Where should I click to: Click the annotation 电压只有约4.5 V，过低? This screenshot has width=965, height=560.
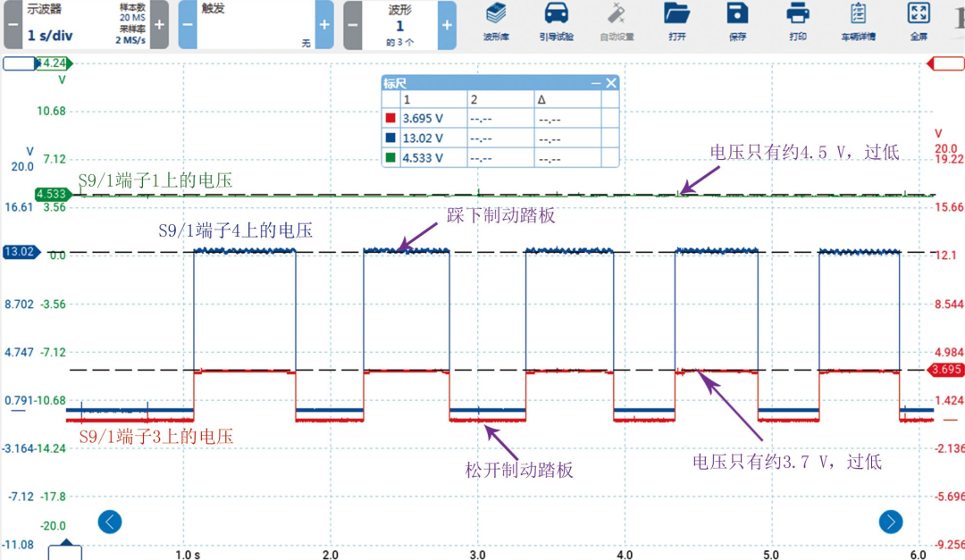(804, 152)
